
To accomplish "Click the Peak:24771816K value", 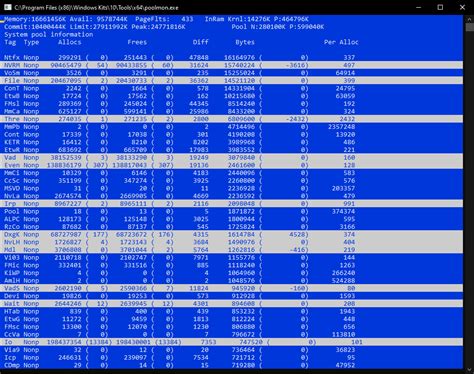I will click(x=158, y=27).
